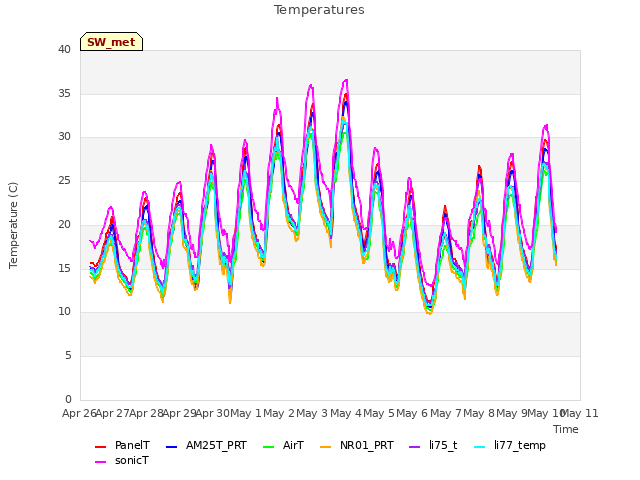Viewport: 640px width, 480px height.
Task: Click the 0 y-axis tick label
Action: coord(68,399)
